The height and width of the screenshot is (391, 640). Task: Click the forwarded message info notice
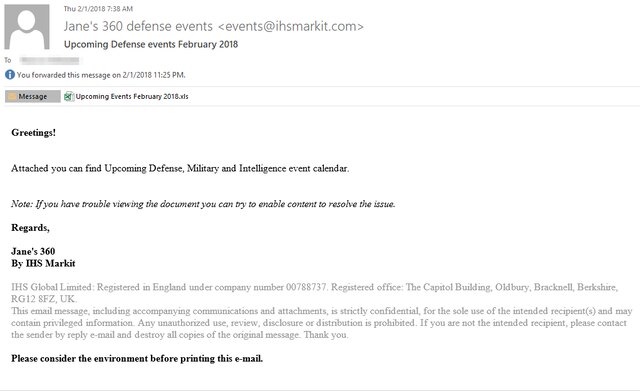coord(101,75)
